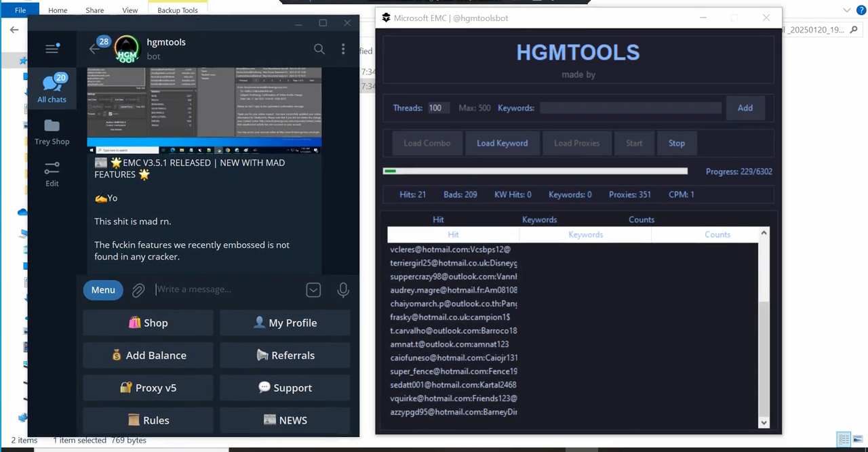Click into Write a message field

click(228, 289)
